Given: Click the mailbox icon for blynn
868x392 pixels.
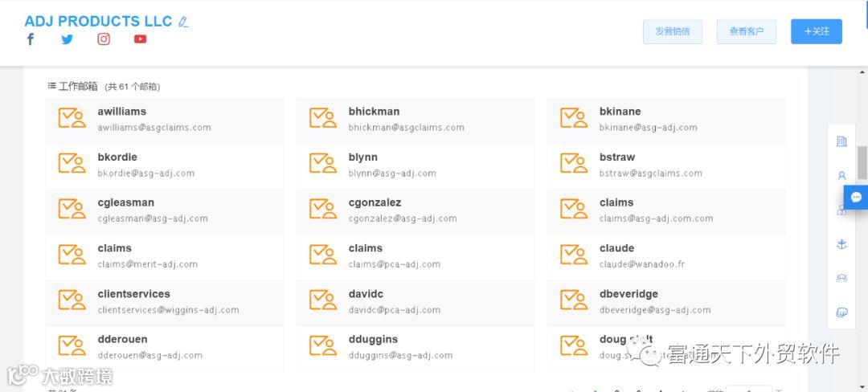Looking at the screenshot, I should [323, 164].
